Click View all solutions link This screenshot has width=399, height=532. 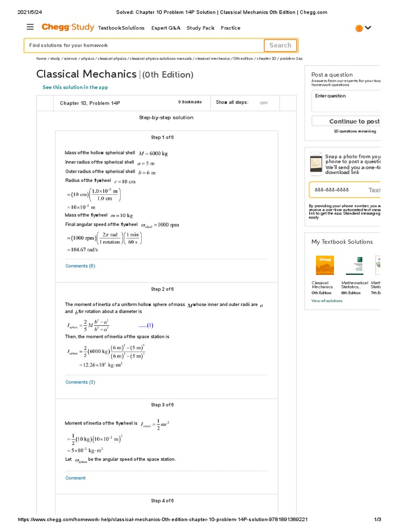coord(327,301)
